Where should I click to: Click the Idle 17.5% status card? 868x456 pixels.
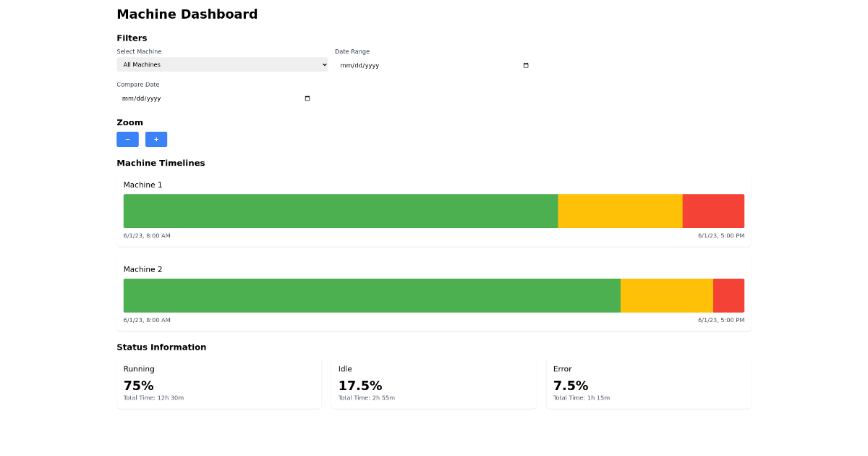click(433, 382)
